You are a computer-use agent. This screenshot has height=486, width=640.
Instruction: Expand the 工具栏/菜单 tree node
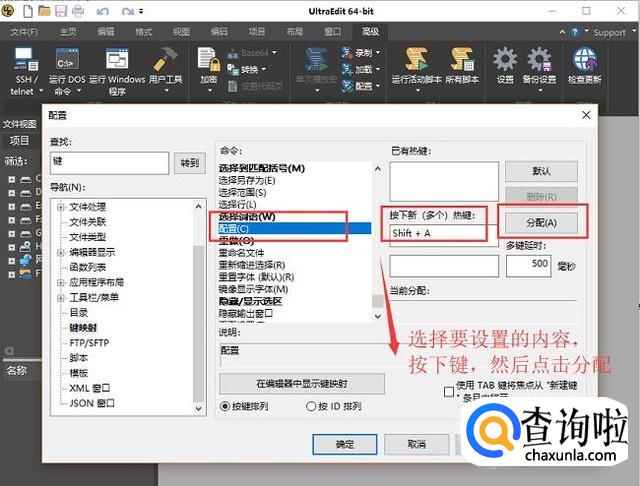(61, 297)
